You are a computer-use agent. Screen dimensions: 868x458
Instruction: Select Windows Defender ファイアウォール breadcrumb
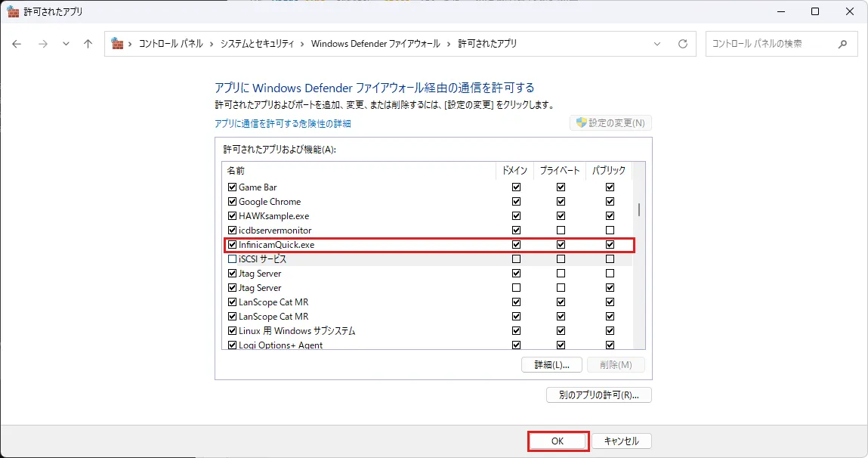tap(375, 44)
